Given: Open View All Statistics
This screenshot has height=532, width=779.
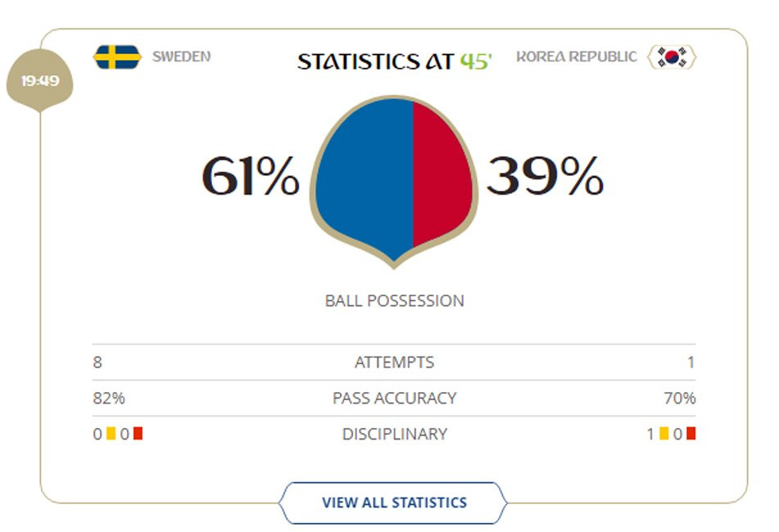Looking at the screenshot, I should click(394, 503).
